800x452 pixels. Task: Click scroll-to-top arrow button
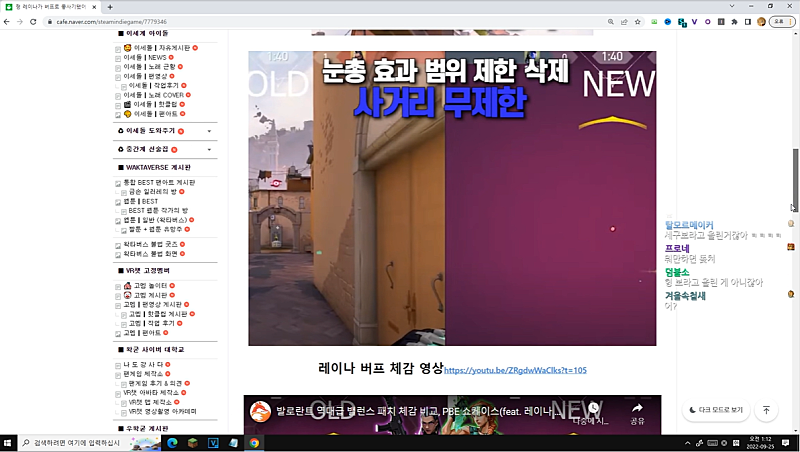click(766, 410)
